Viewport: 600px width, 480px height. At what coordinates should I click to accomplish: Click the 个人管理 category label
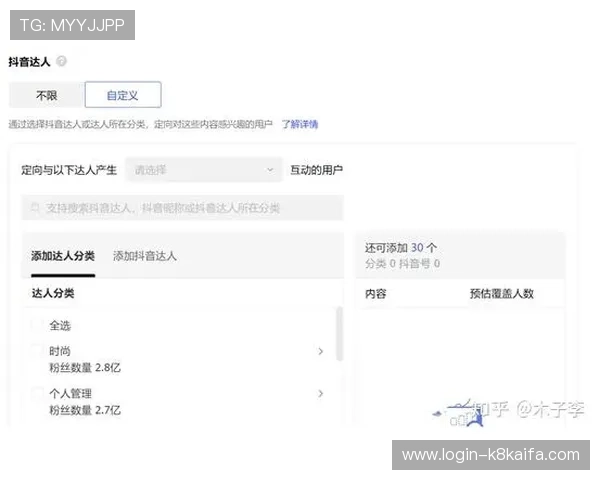[x=70, y=393]
